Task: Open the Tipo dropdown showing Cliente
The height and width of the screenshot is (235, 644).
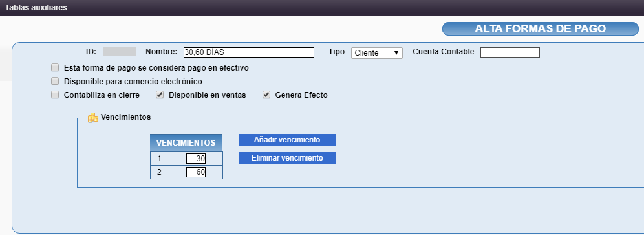Action: tap(376, 52)
